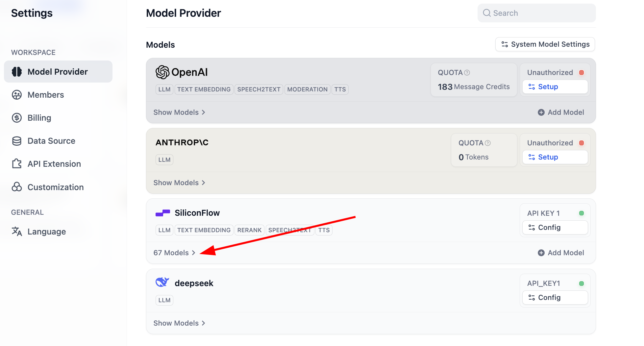Click the Anthropic quota help icon
This screenshot has height=346, width=644.
click(488, 143)
